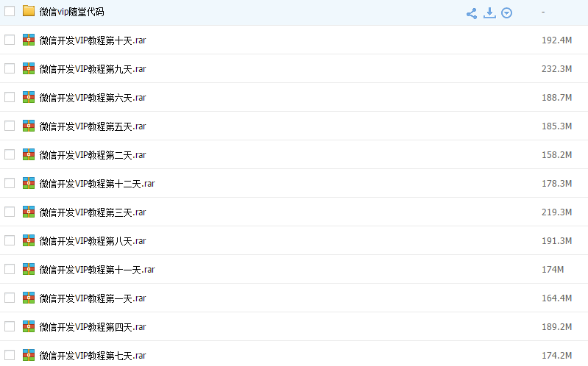Click the 微信vip随堂代码 folder icon

(29, 11)
